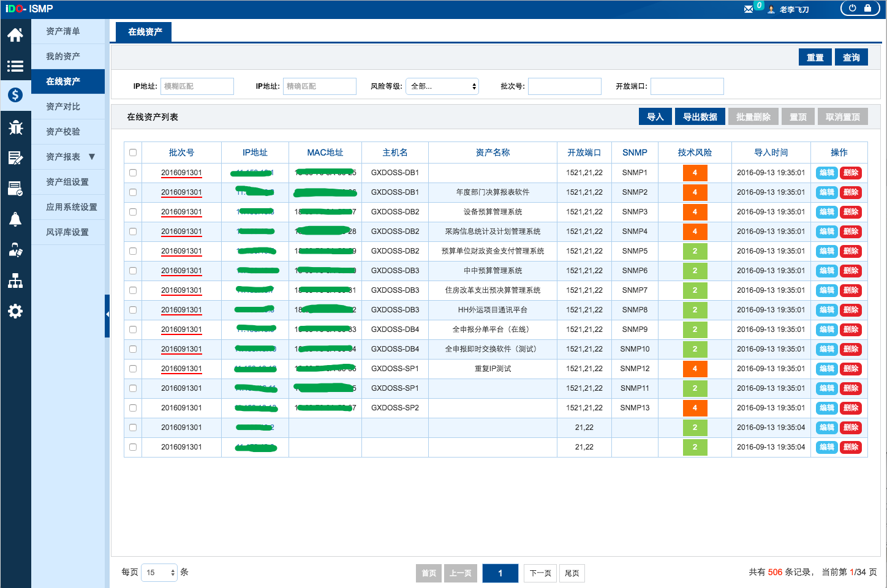Screen dimensions: 887x588
Task: Collapse the sidebar with the arrow handle
Action: click(x=107, y=315)
